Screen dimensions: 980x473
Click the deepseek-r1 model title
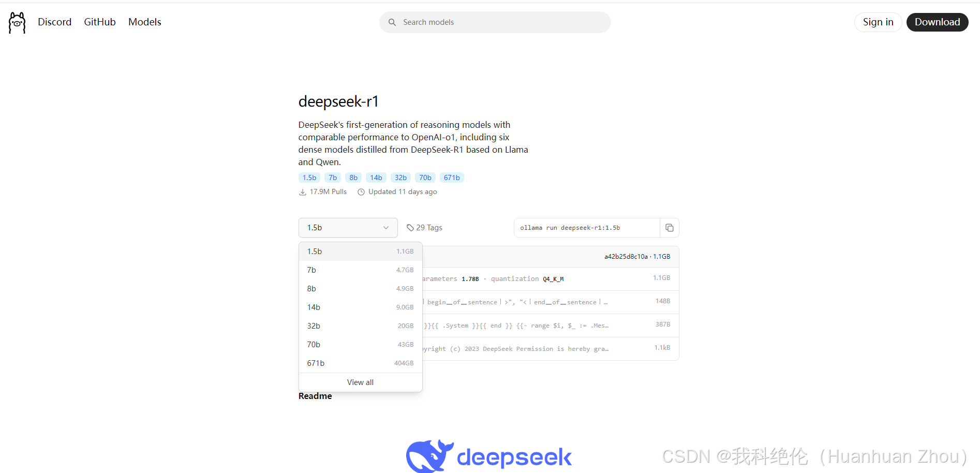(338, 101)
